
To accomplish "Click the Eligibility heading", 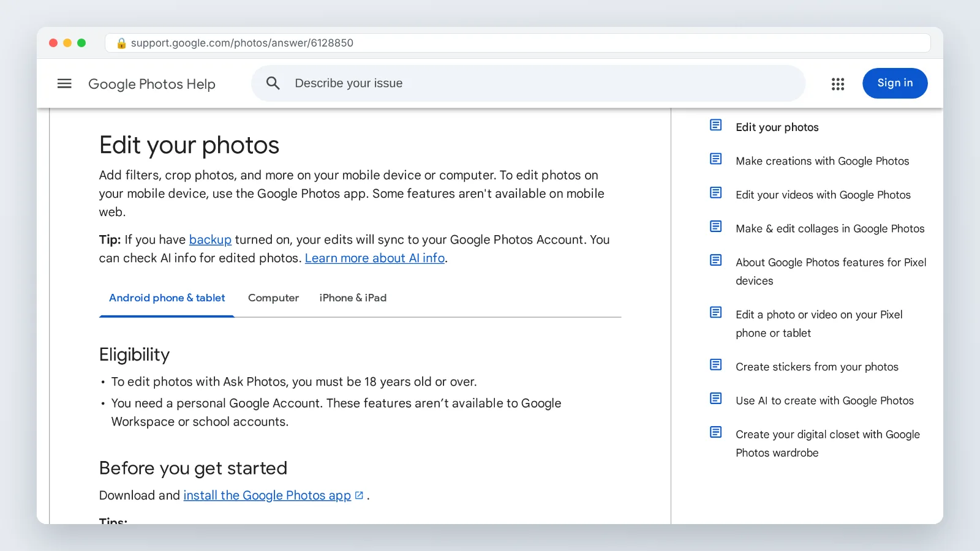I will pyautogui.click(x=134, y=354).
